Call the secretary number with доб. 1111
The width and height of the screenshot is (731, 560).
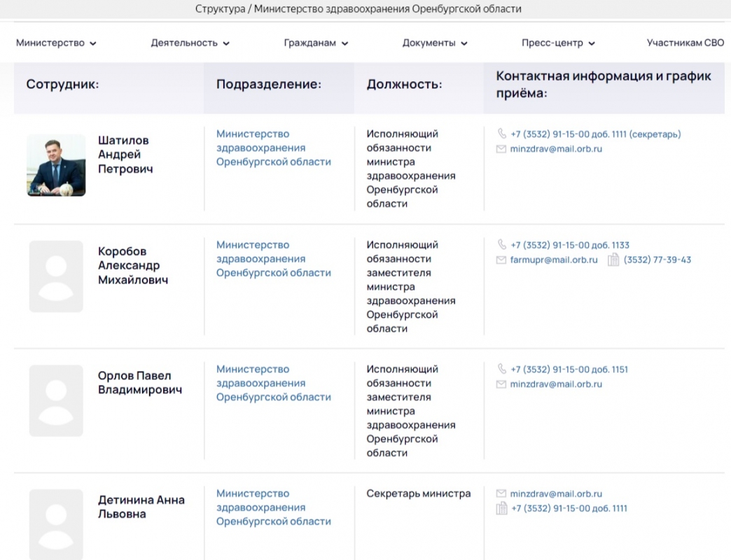click(595, 134)
